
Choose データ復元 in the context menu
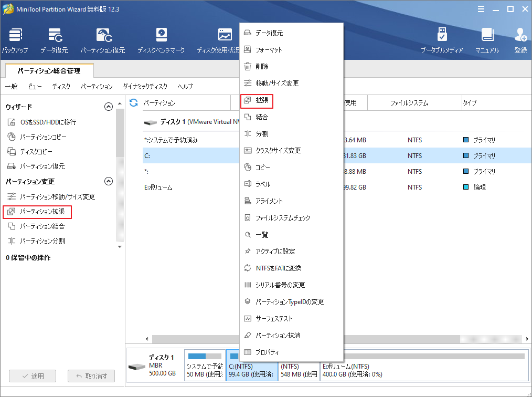(x=292, y=33)
